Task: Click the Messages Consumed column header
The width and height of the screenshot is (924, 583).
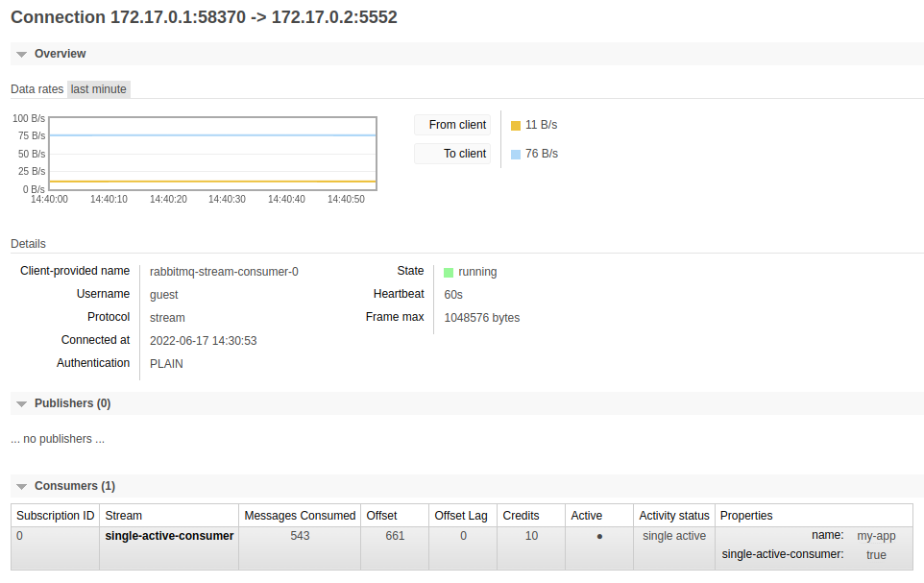Action: (300, 516)
